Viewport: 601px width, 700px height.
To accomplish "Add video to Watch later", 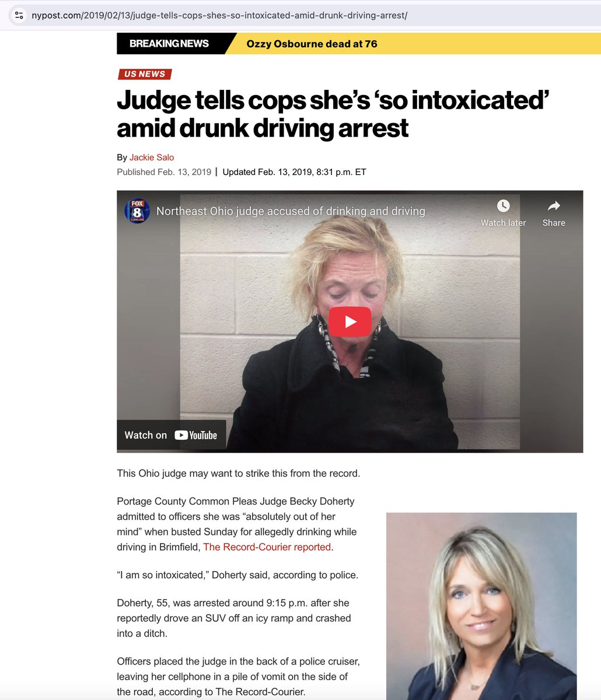I will [x=503, y=213].
